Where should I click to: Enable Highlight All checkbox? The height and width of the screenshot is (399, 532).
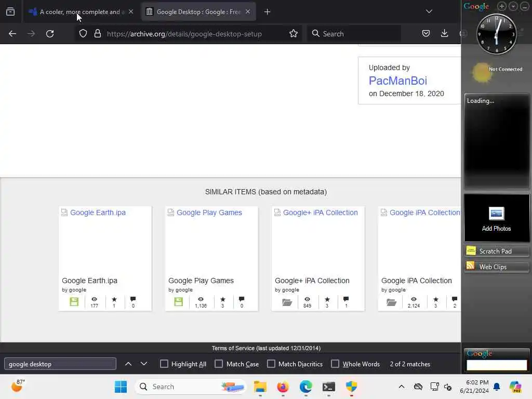point(164,364)
